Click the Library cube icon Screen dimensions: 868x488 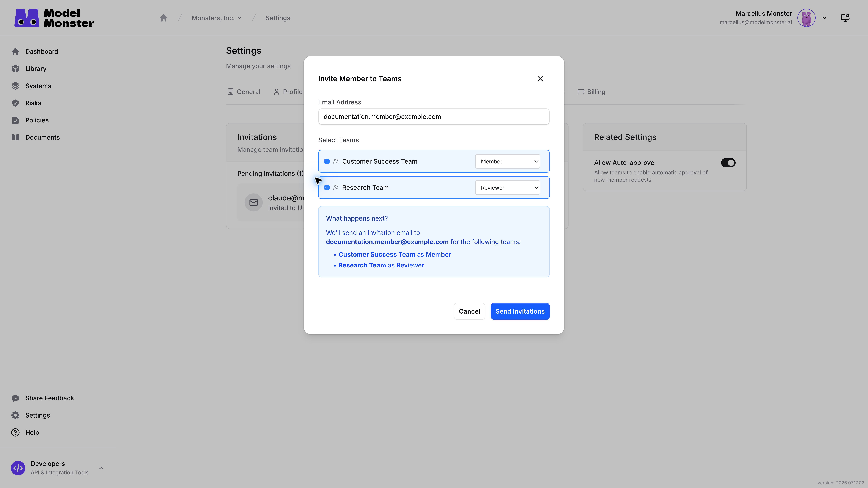coord(16,69)
